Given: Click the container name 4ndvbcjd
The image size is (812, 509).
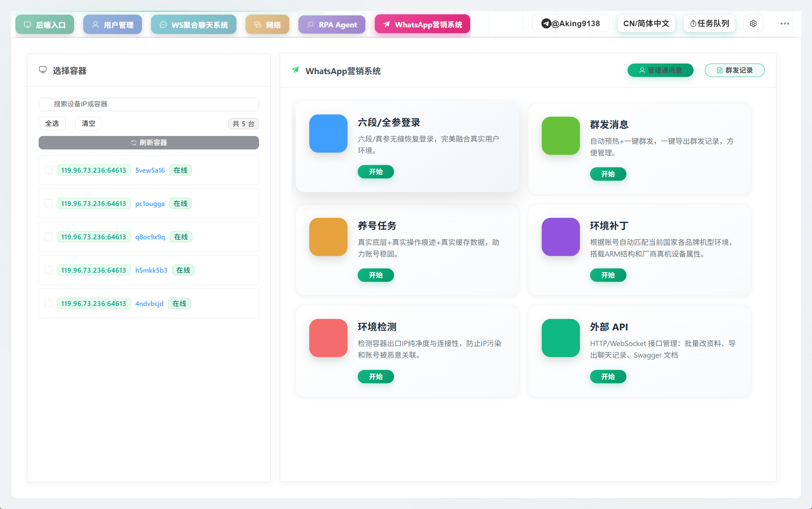Looking at the screenshot, I should coord(149,304).
